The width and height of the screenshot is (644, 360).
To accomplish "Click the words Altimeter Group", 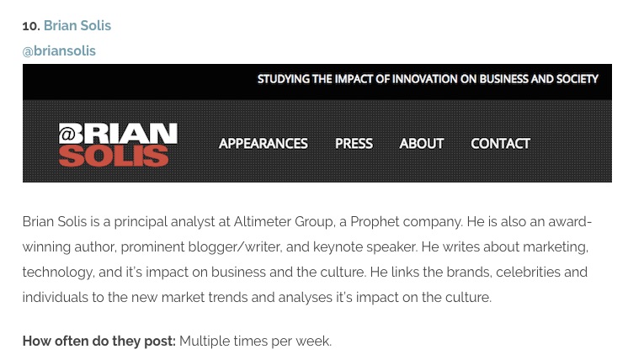I will 283,222.
